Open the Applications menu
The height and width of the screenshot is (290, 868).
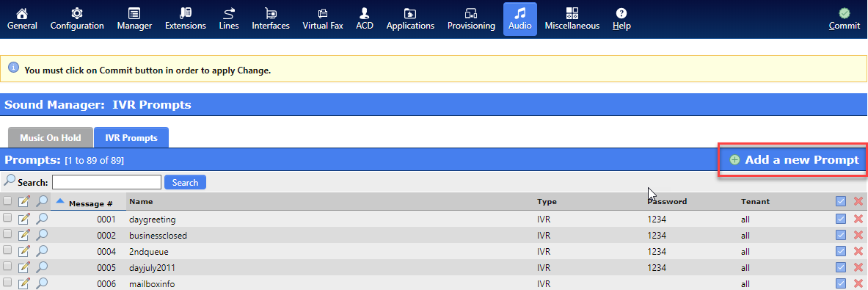point(410,19)
